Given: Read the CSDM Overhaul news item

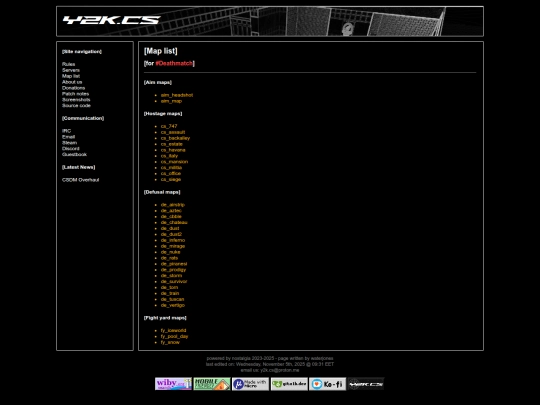Looking at the screenshot, I should tap(81, 180).
